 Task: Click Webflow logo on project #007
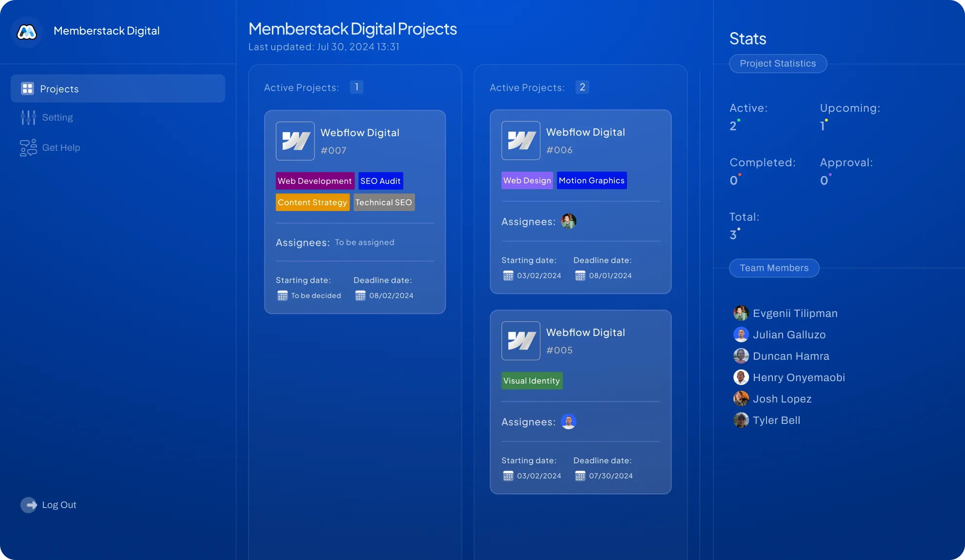tap(295, 141)
